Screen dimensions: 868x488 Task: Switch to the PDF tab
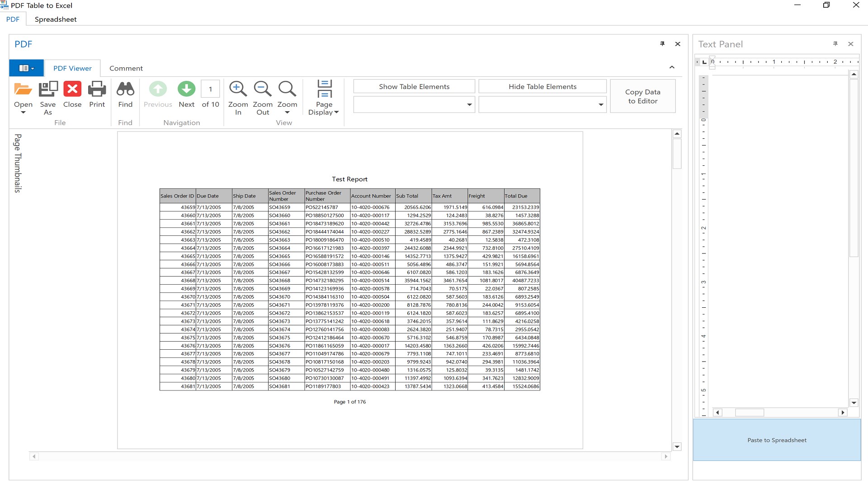click(13, 19)
